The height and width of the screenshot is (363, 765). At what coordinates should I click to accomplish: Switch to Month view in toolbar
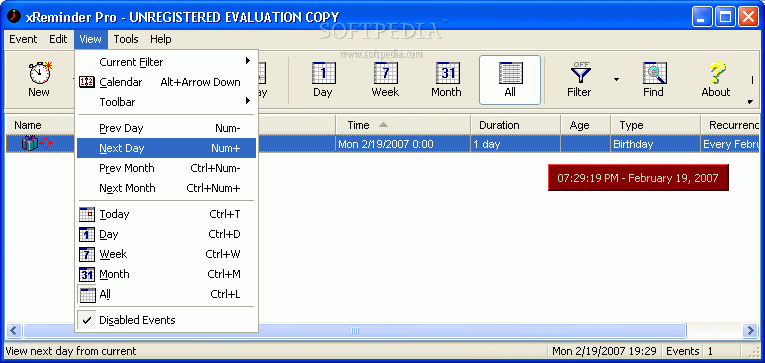(446, 80)
